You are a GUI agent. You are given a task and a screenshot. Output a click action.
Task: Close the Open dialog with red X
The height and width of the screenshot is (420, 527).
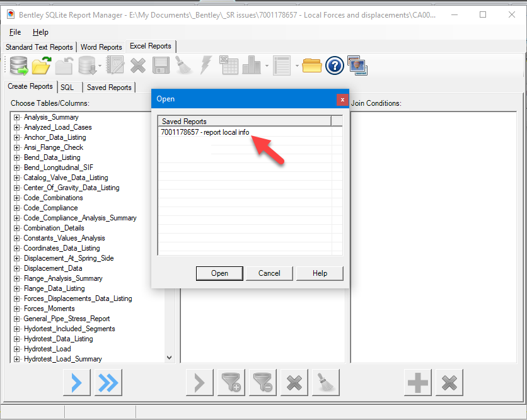342,99
